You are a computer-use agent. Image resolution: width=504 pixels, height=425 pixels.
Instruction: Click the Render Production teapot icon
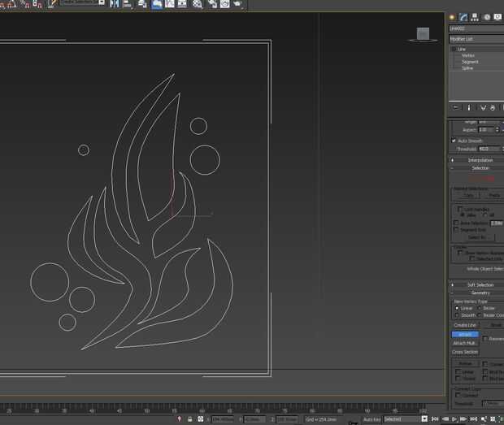pyautogui.click(x=237, y=3)
